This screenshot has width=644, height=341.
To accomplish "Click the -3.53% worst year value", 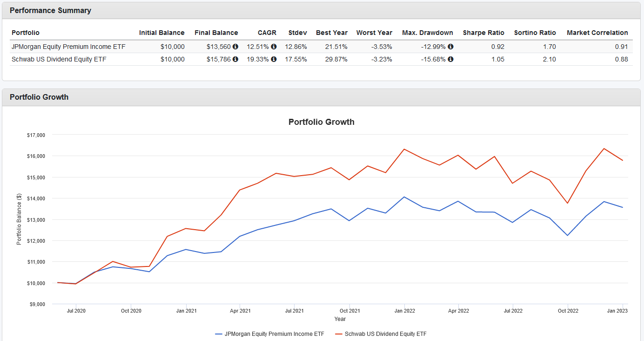I will pos(382,47).
